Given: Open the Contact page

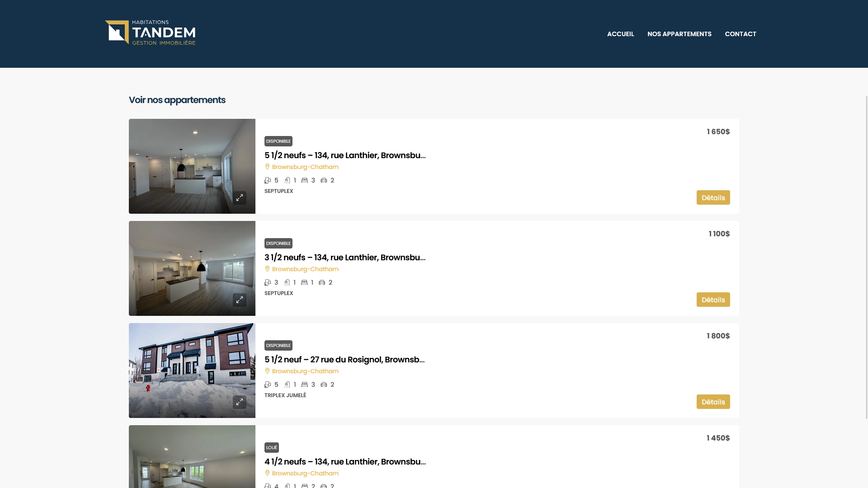Looking at the screenshot, I should click(x=740, y=34).
